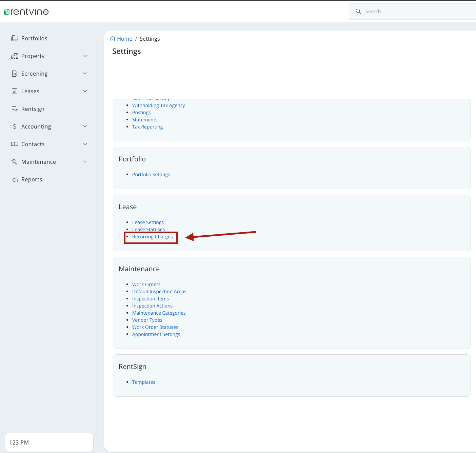Select the Reports chart icon
Screen dimensions: 476x453
(15, 179)
